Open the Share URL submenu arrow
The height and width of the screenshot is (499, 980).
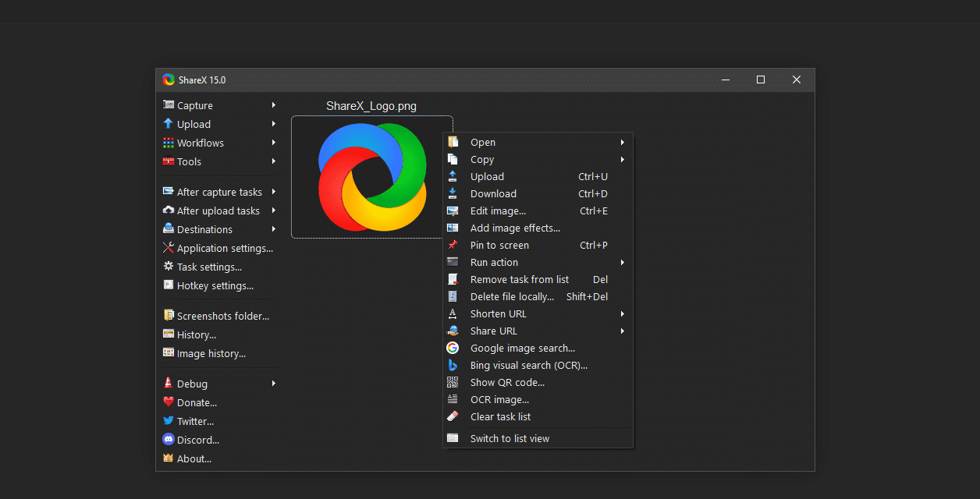623,331
